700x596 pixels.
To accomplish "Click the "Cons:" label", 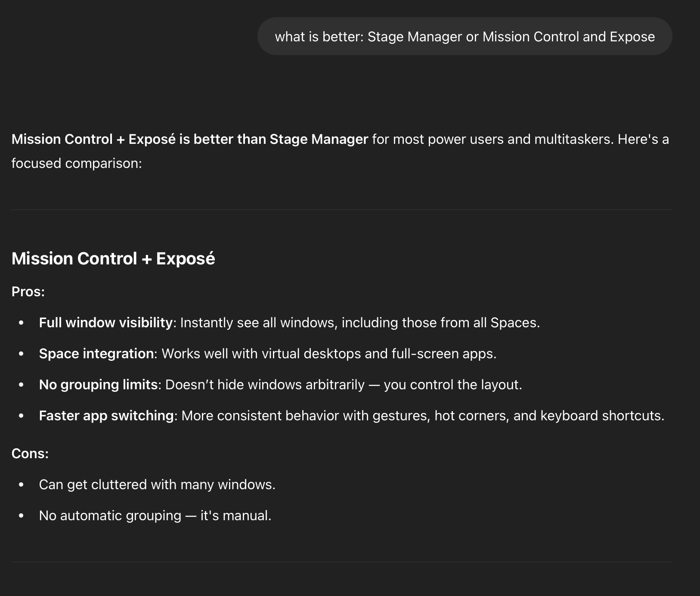I will (x=30, y=453).
